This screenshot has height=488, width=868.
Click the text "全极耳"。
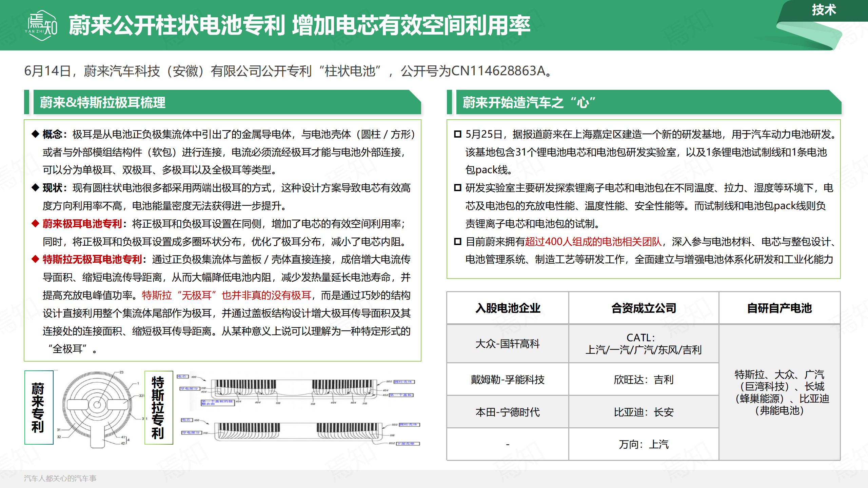(72, 349)
